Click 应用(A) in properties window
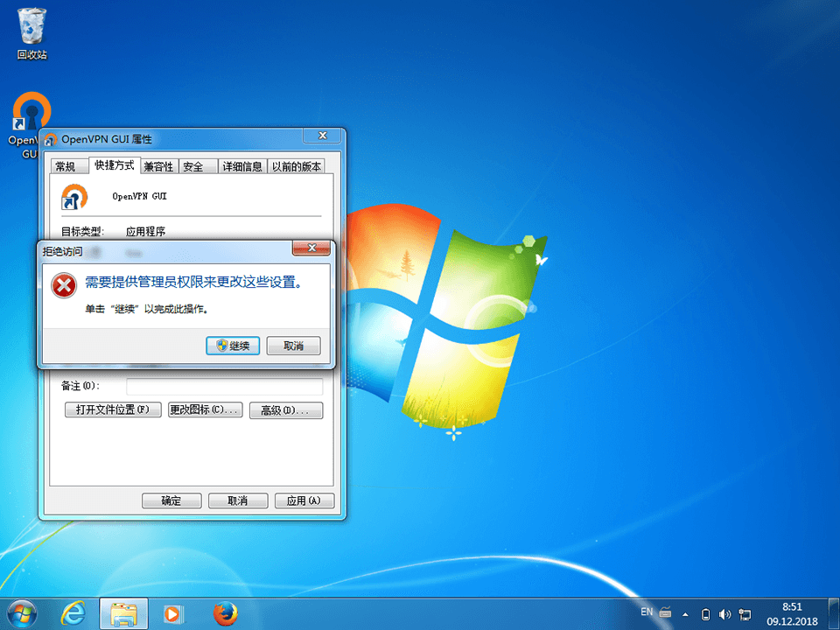 click(304, 500)
